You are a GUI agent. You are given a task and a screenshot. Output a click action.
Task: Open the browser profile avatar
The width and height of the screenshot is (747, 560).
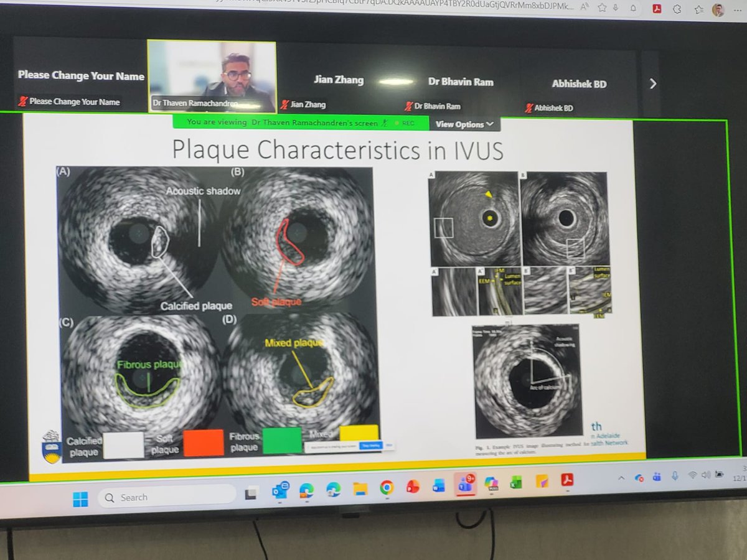point(718,10)
